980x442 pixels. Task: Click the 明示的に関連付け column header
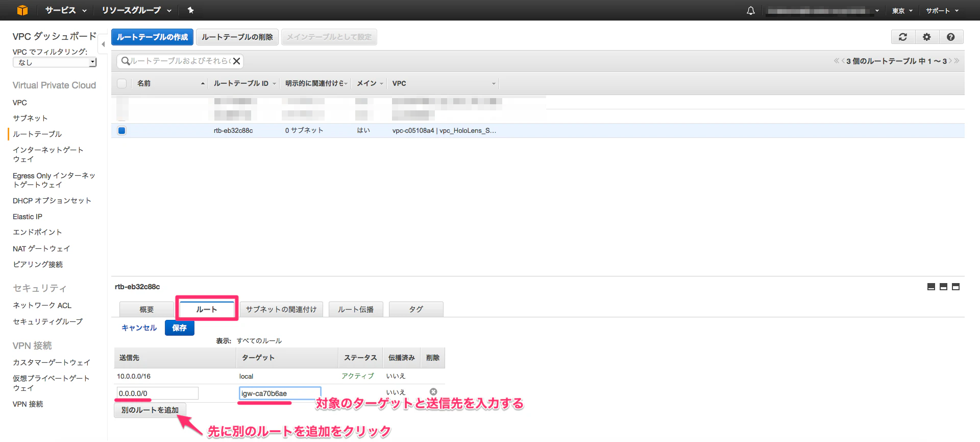pyautogui.click(x=314, y=83)
